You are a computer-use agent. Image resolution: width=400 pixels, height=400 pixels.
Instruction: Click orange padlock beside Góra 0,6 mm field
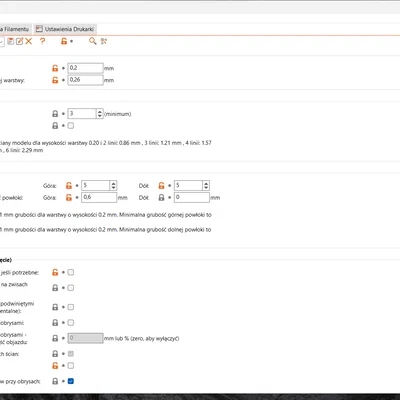pos(69,198)
